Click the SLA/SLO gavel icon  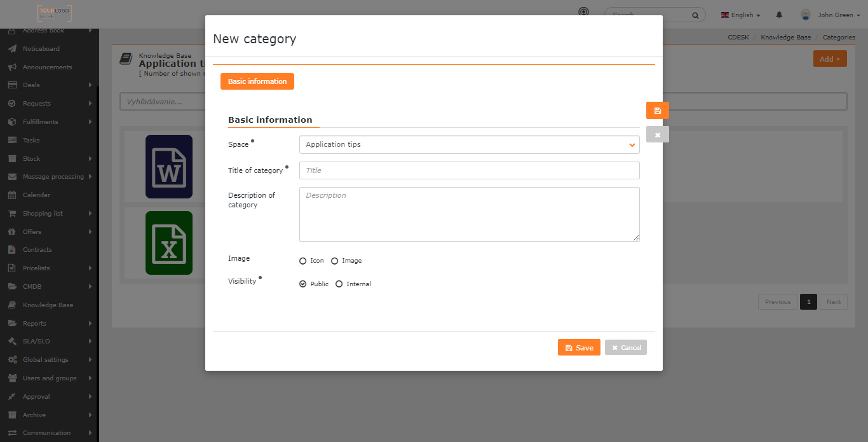(x=11, y=341)
